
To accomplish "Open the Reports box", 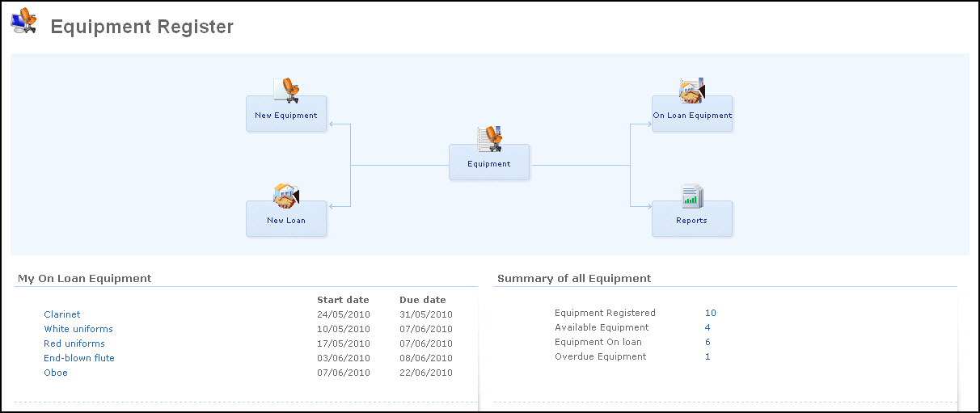I will coord(692,220).
